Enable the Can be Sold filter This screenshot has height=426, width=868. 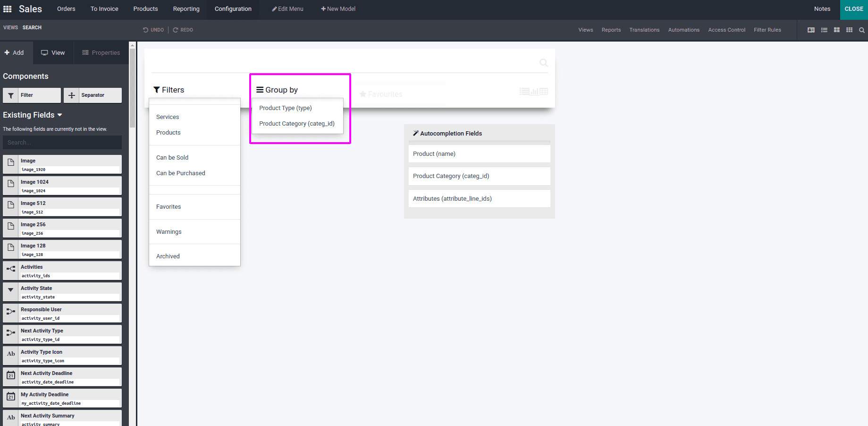(172, 157)
